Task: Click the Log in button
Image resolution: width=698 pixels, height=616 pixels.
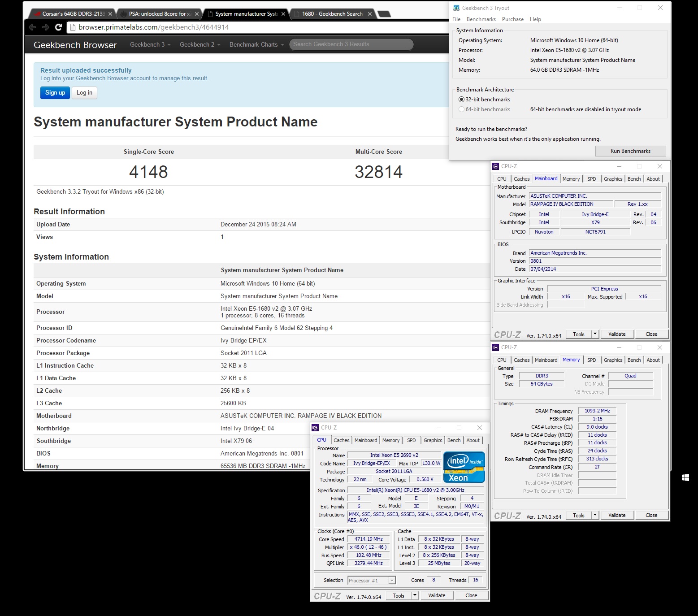Action: [84, 93]
